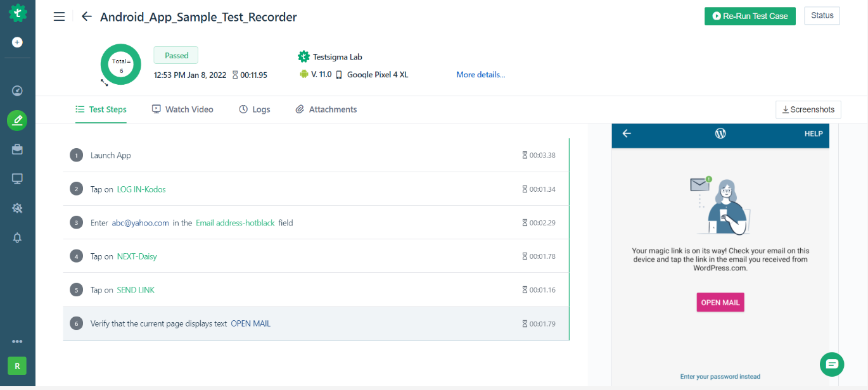Open the monitor icon in sidebar
This screenshot has width=868, height=390.
pyautogui.click(x=18, y=179)
